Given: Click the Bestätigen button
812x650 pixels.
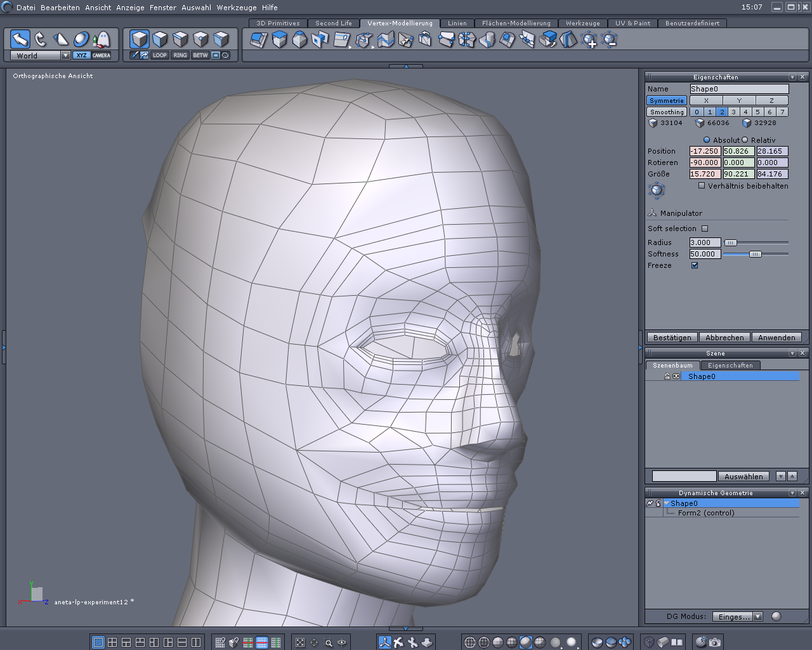Looking at the screenshot, I should point(672,338).
